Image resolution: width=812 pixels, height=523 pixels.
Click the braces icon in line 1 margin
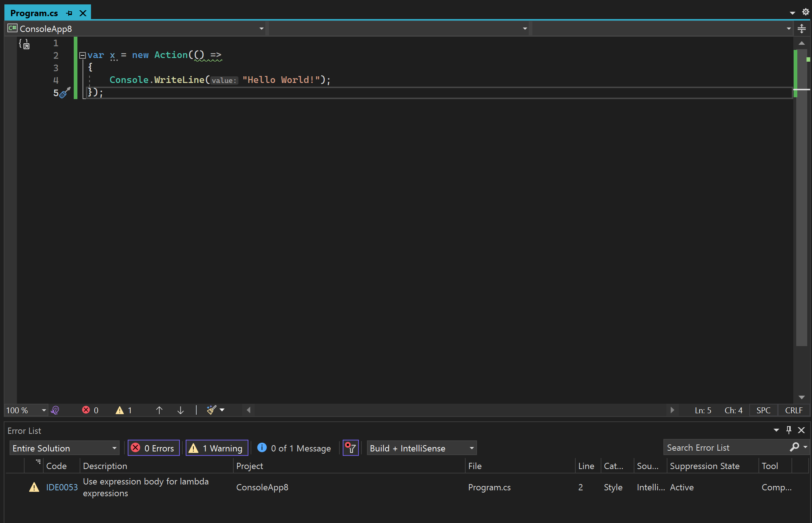coord(24,44)
